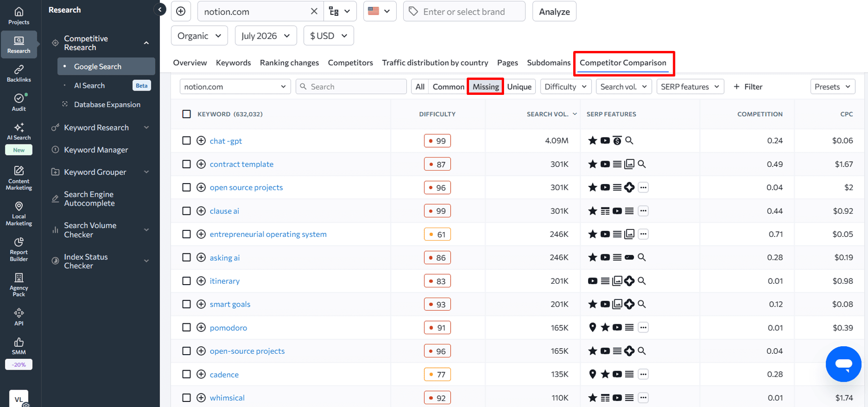The image size is (868, 407).
Task: Open the Difficulty filter dropdown
Action: (566, 86)
